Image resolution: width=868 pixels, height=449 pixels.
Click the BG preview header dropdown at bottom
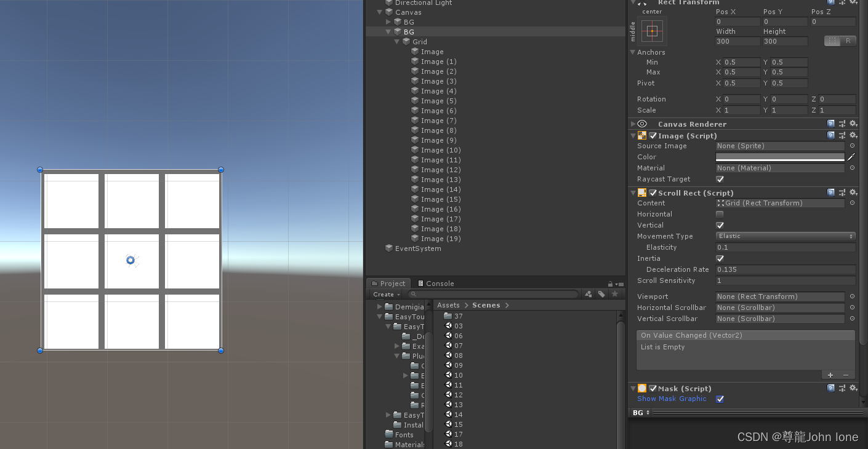point(641,413)
